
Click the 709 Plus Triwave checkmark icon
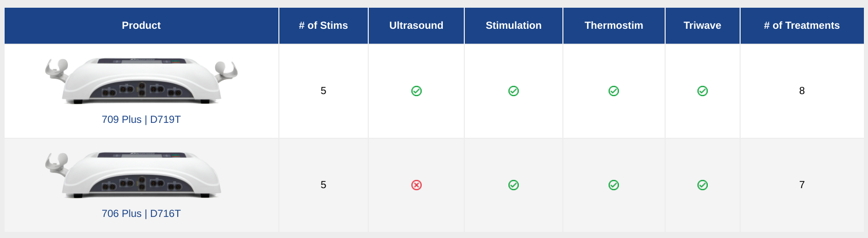(703, 91)
